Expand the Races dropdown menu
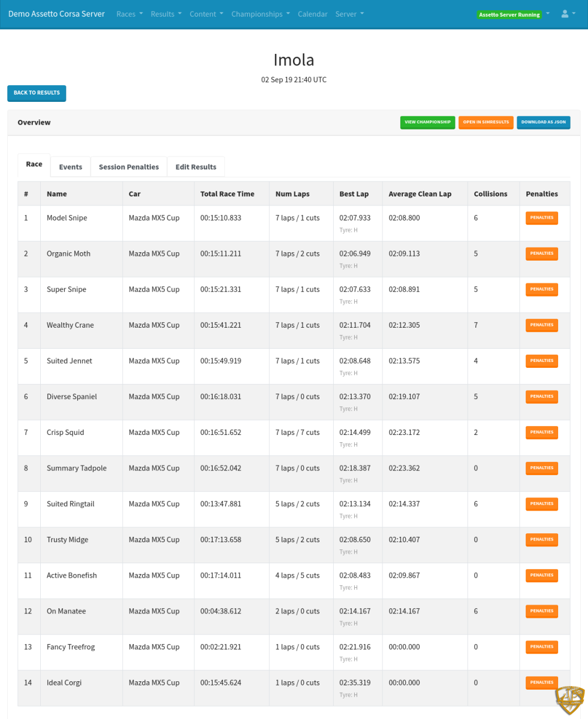Image resolution: width=588 pixels, height=719 pixels. click(x=129, y=14)
